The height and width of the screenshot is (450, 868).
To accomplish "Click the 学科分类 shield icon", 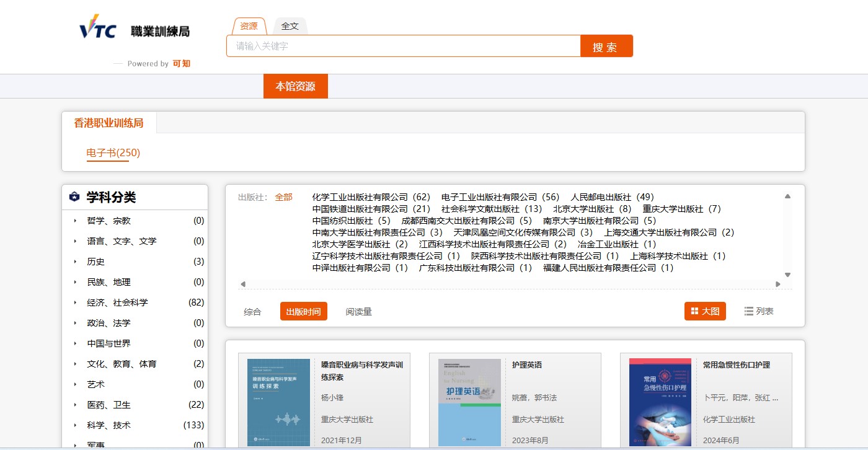I will click(x=74, y=197).
